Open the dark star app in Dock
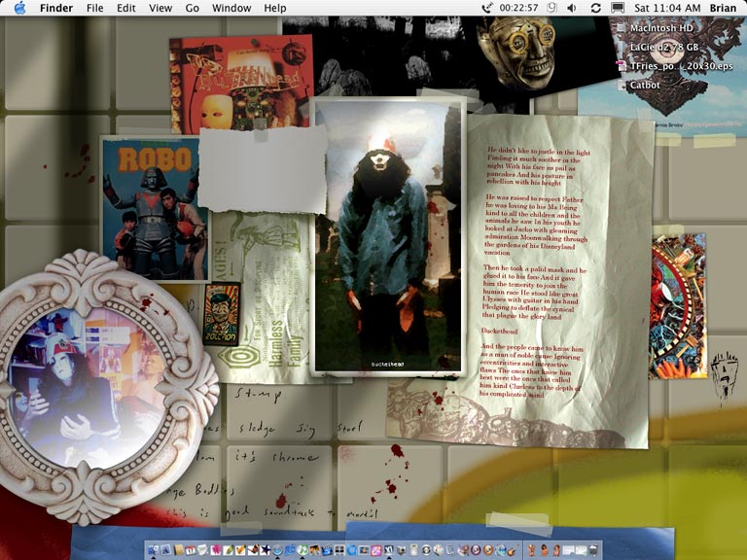Screen dimensions: 747x560 click(x=265, y=550)
